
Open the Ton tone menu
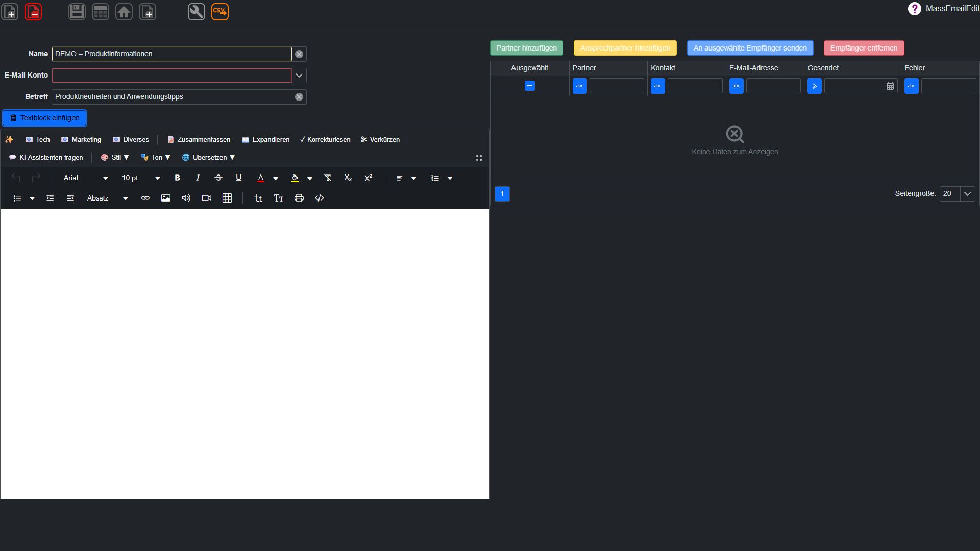(x=156, y=157)
